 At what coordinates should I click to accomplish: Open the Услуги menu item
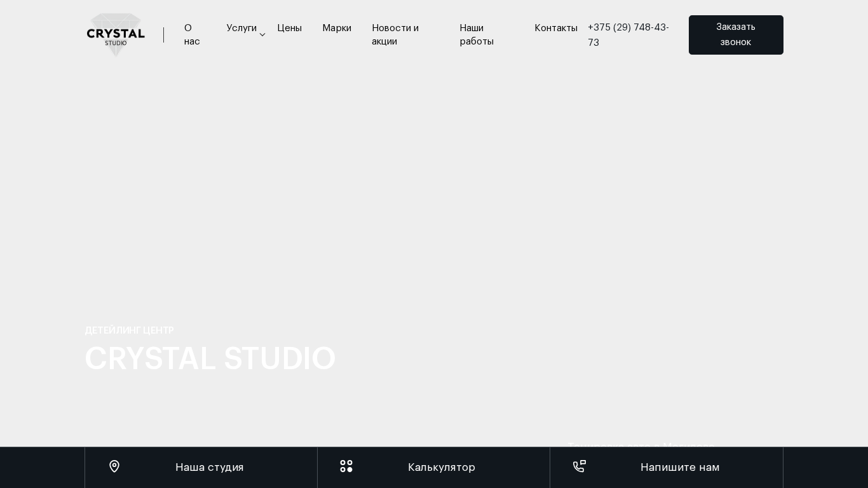[x=241, y=28]
